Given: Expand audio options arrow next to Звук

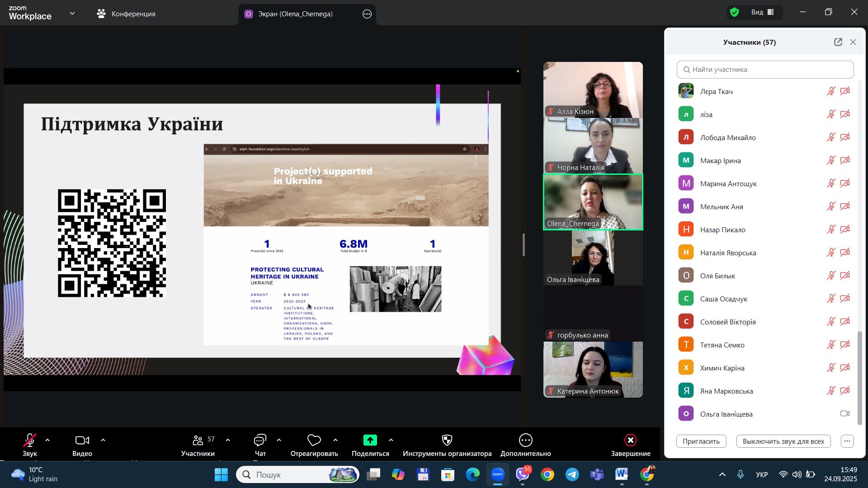Looking at the screenshot, I should [47, 440].
